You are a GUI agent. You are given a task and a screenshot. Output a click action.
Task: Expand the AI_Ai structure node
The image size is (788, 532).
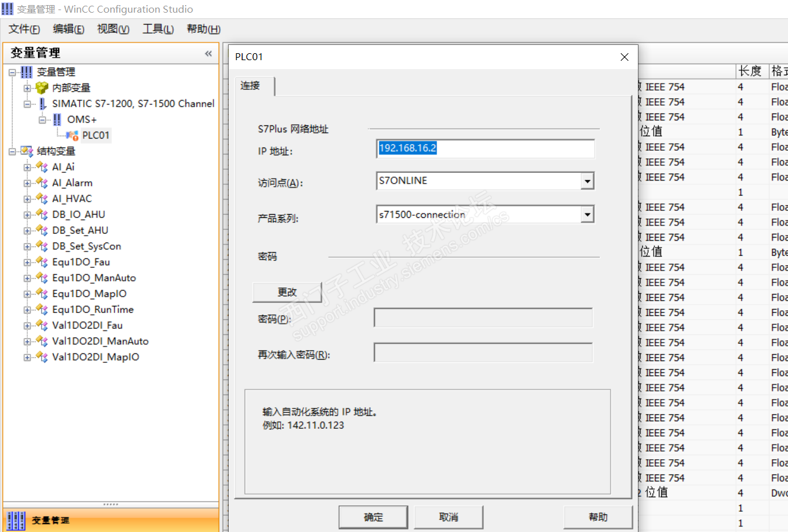point(27,167)
